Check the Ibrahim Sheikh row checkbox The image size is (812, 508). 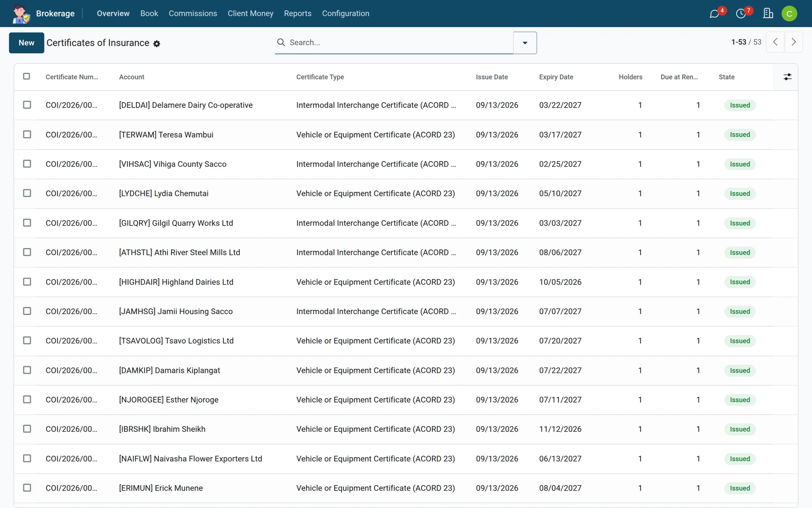coord(27,429)
